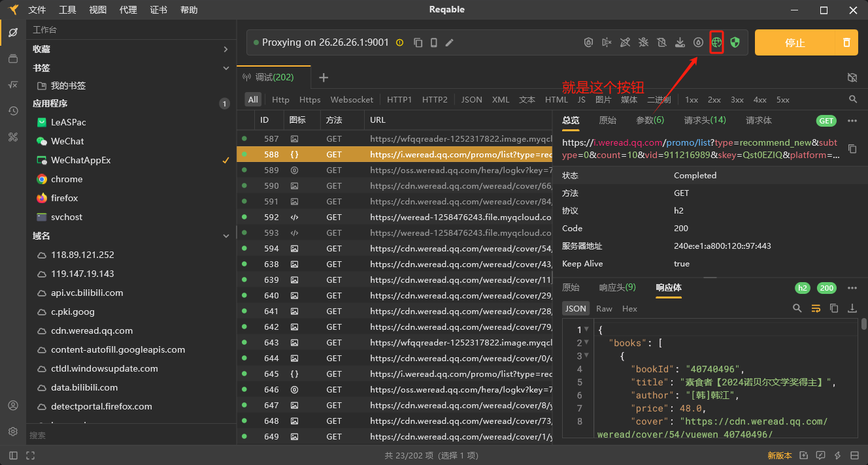Switch to 请求头(14) tab

705,120
